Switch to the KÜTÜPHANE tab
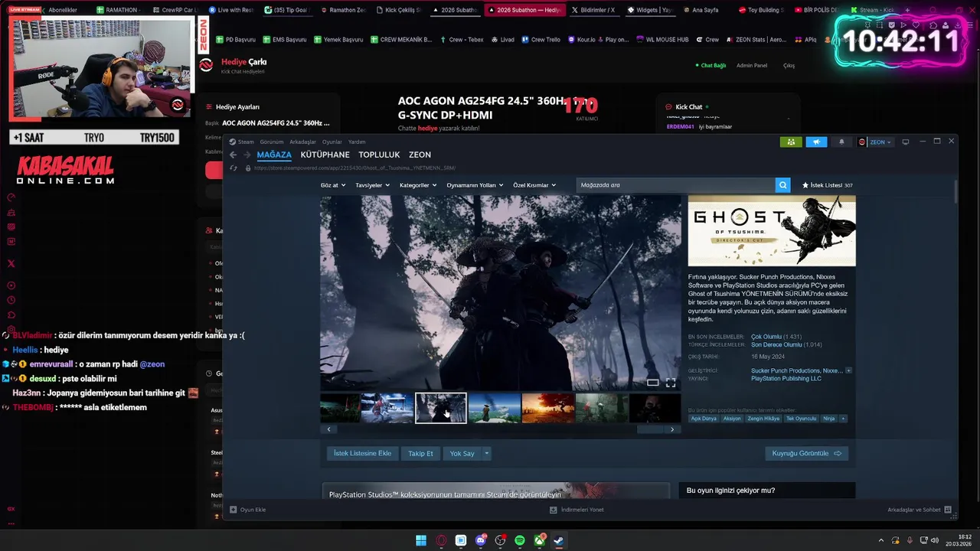 click(325, 155)
